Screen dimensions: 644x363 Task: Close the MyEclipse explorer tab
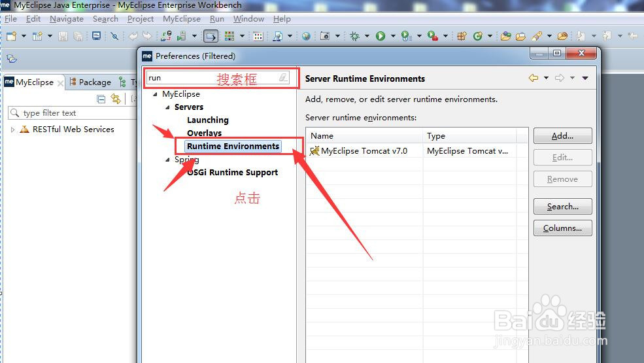[x=60, y=83]
